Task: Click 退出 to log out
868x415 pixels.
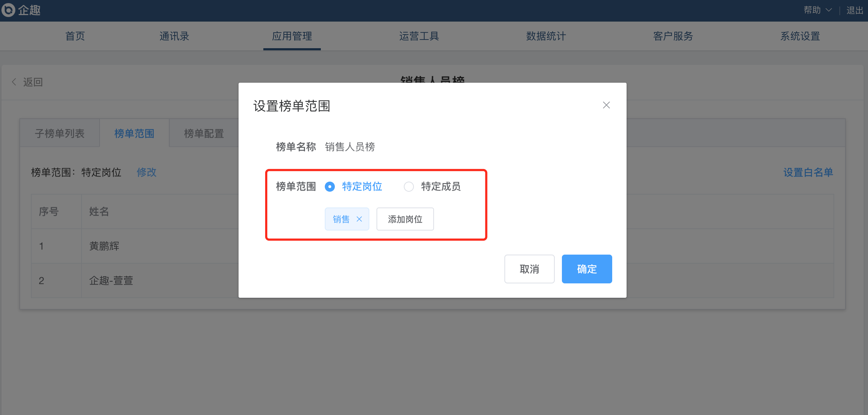Action: click(x=855, y=10)
